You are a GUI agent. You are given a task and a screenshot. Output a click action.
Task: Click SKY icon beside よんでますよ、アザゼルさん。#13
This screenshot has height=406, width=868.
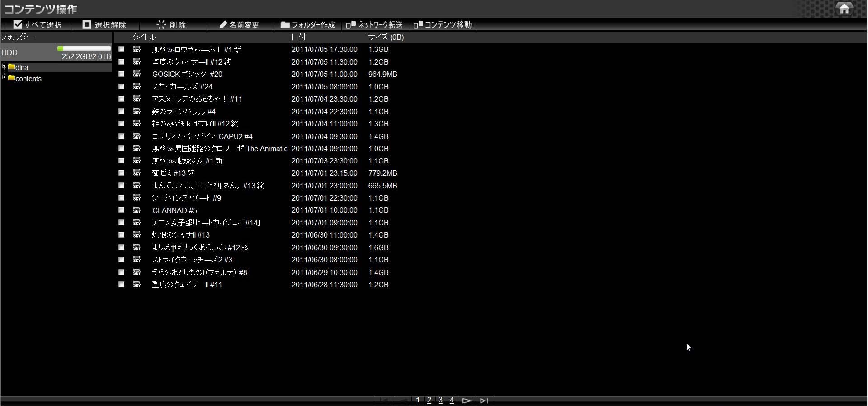pyautogui.click(x=137, y=185)
